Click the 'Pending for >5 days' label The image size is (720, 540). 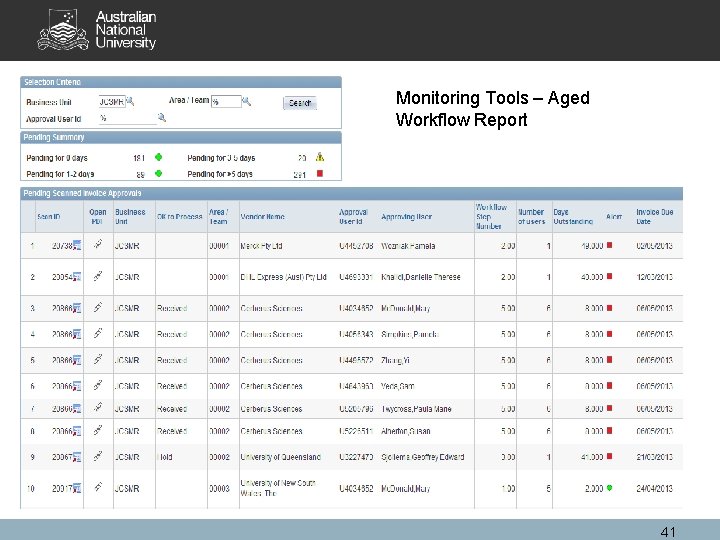coord(220,174)
